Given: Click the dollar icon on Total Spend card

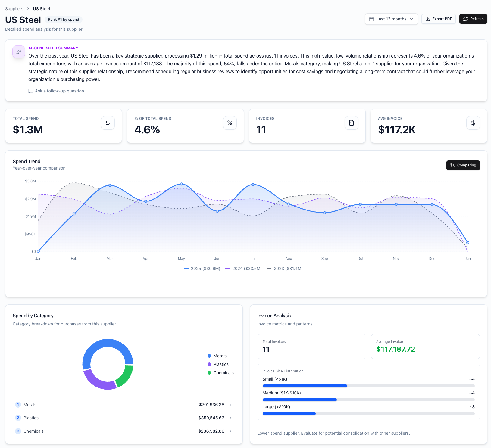Looking at the screenshot, I should [108, 123].
